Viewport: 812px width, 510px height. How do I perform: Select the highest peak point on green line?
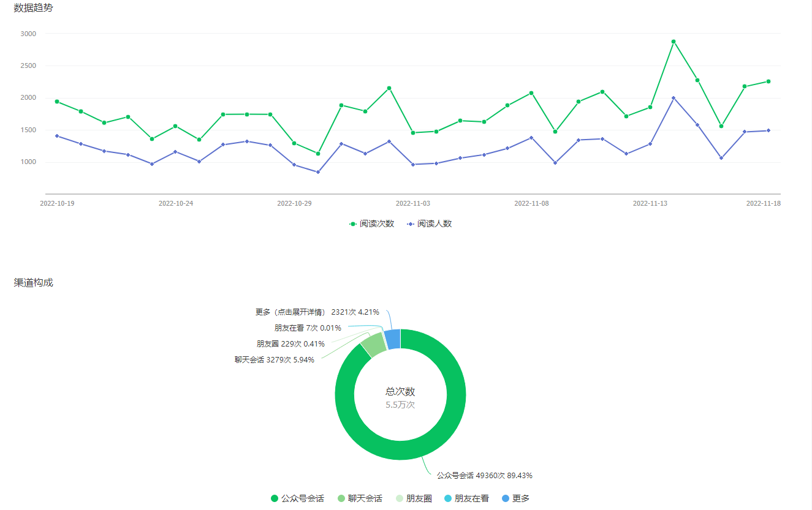point(674,42)
